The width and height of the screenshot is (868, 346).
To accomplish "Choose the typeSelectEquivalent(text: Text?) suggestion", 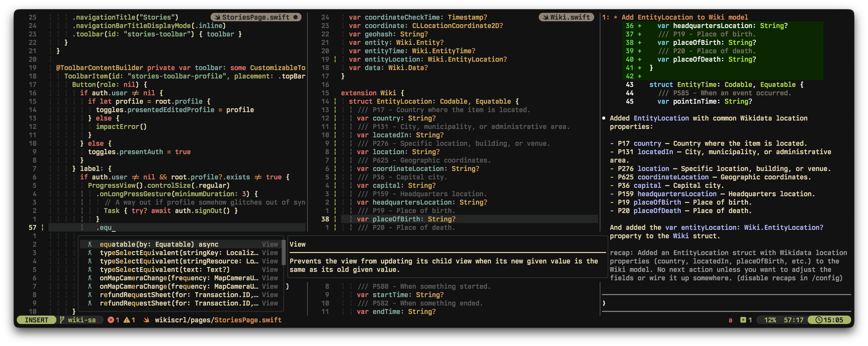I will tap(164, 269).
